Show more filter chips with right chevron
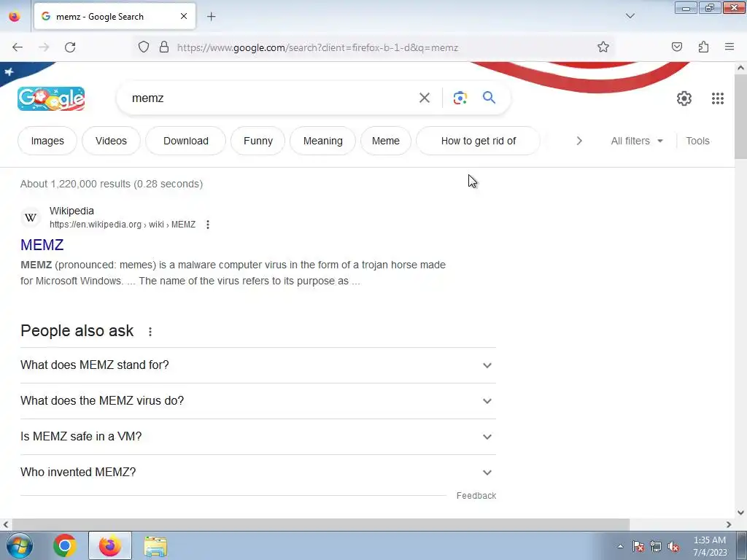Viewport: 747px width, 560px height. coord(578,141)
